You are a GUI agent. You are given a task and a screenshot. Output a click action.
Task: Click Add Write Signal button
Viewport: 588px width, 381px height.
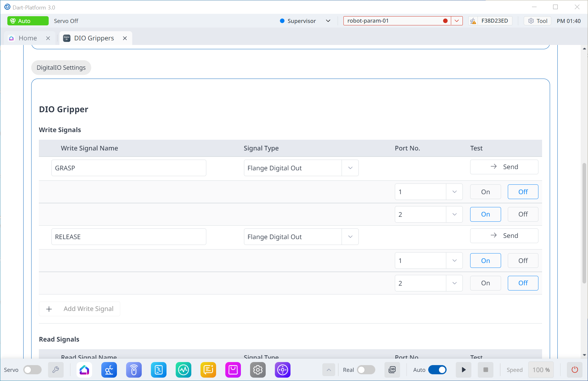(80, 309)
